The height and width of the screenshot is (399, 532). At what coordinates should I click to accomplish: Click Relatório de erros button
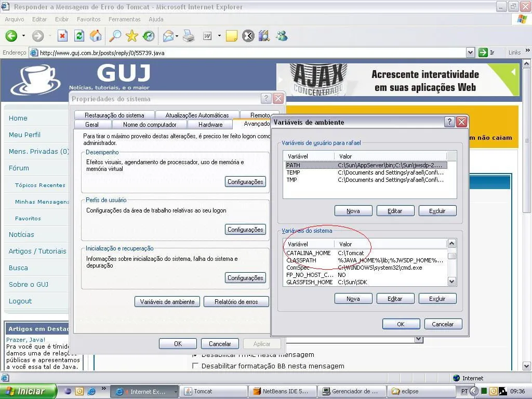tap(236, 302)
